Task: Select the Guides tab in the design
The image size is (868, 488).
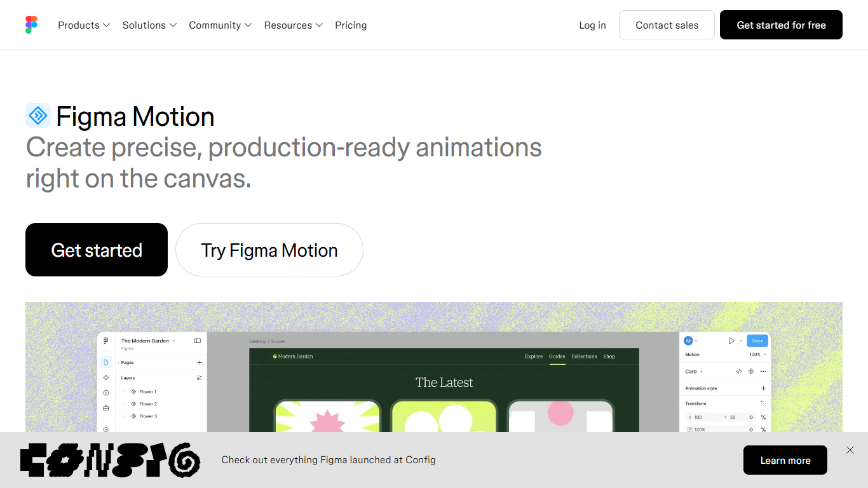Action: (557, 356)
